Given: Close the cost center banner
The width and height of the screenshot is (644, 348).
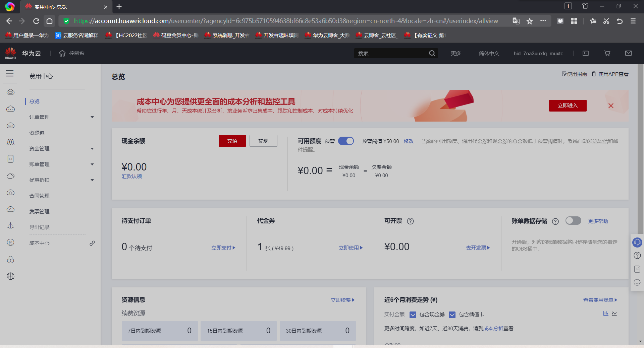Looking at the screenshot, I should (x=611, y=106).
